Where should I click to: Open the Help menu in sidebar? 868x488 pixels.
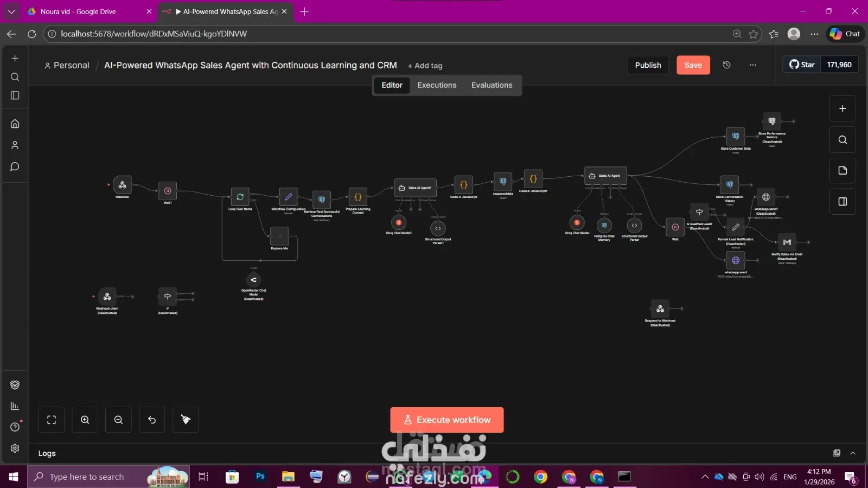[x=15, y=427]
